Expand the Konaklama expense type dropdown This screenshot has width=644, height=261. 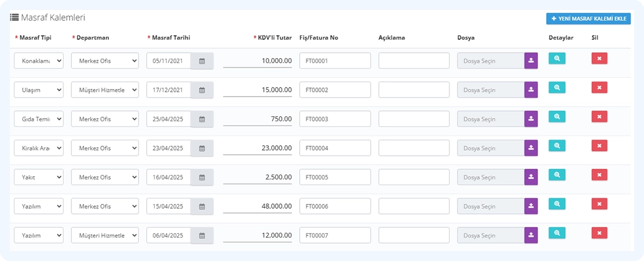(x=39, y=61)
